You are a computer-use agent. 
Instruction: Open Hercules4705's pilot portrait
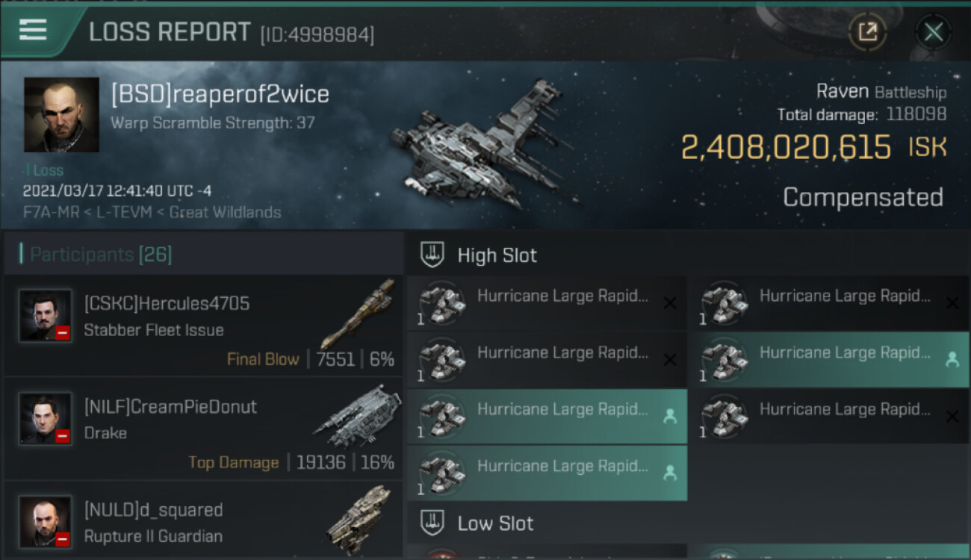pyautogui.click(x=46, y=316)
